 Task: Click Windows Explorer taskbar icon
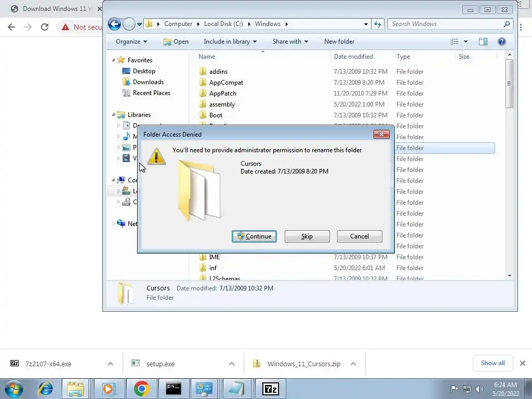[75, 389]
